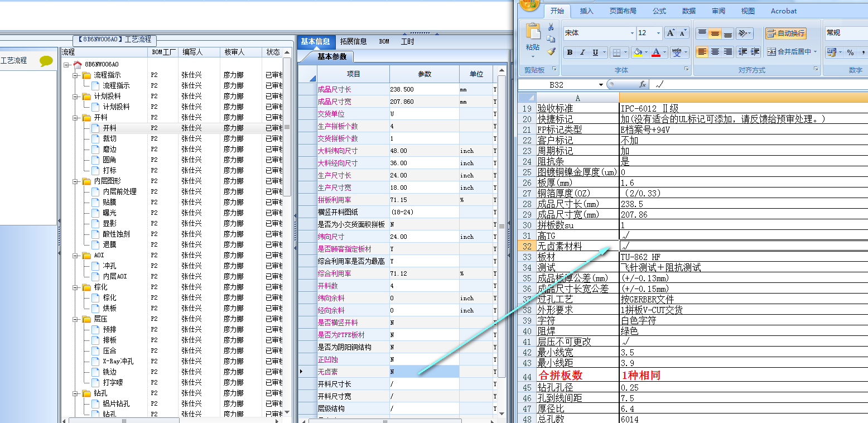Open the 合并后居中 merge dropdown arrow
This screenshot has height=423, width=868.
(815, 52)
